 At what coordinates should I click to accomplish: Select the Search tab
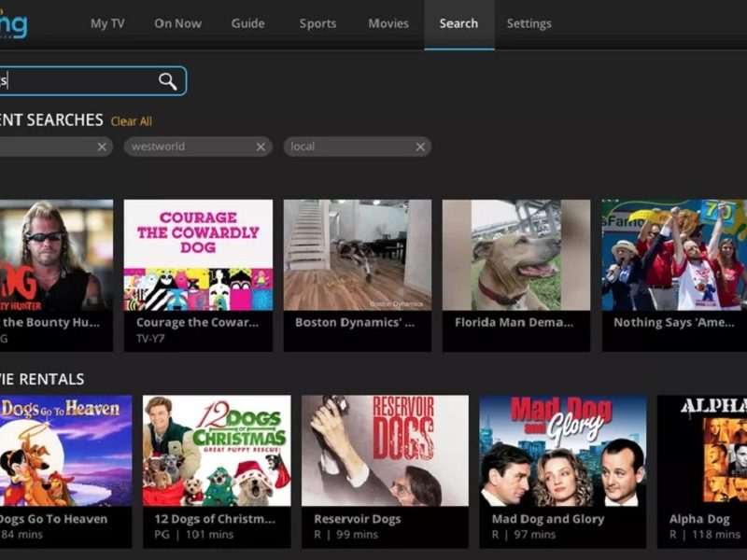pyautogui.click(x=458, y=23)
